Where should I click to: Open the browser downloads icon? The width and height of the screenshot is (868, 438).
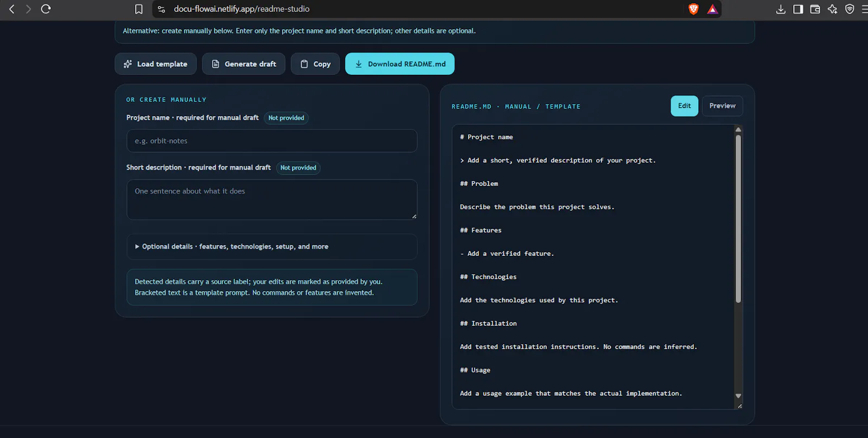pyautogui.click(x=781, y=9)
